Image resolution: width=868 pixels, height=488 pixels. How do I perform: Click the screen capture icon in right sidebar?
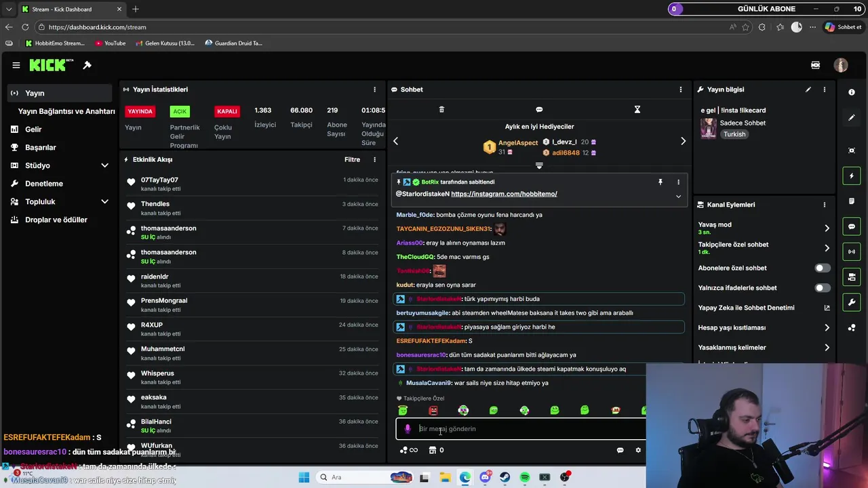click(852, 150)
